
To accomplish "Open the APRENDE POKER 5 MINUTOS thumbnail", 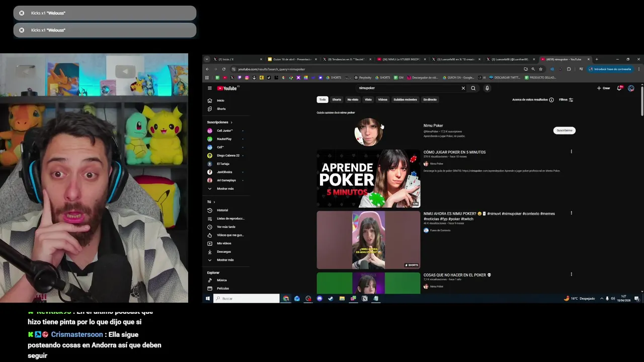I will click(368, 178).
